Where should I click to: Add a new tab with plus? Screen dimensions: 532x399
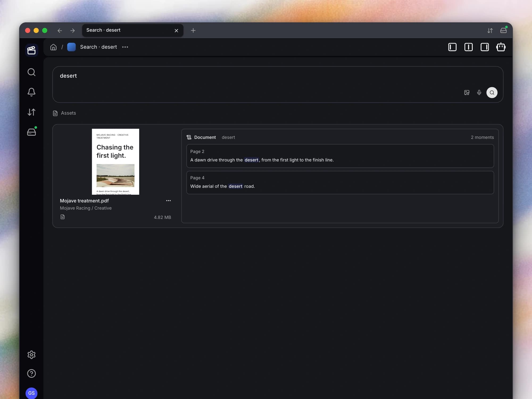coord(193,31)
